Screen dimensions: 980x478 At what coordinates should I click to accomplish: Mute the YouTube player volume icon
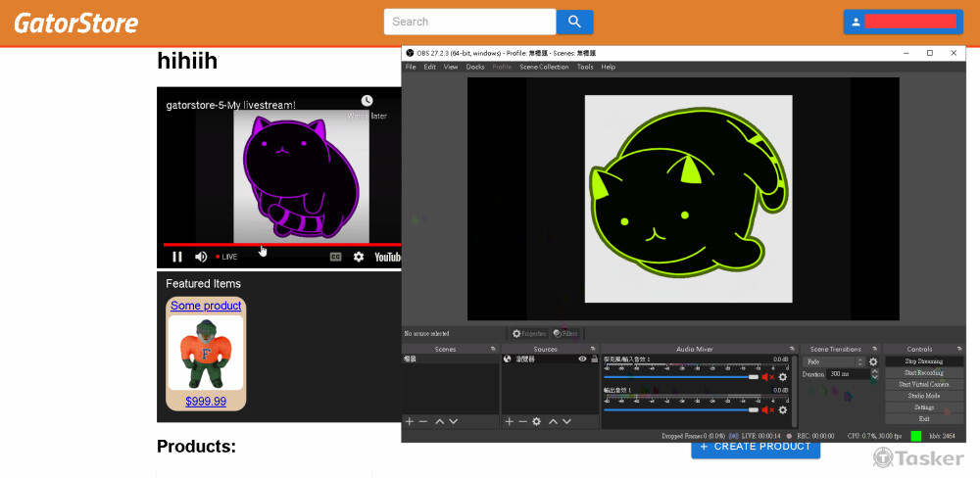click(x=201, y=257)
